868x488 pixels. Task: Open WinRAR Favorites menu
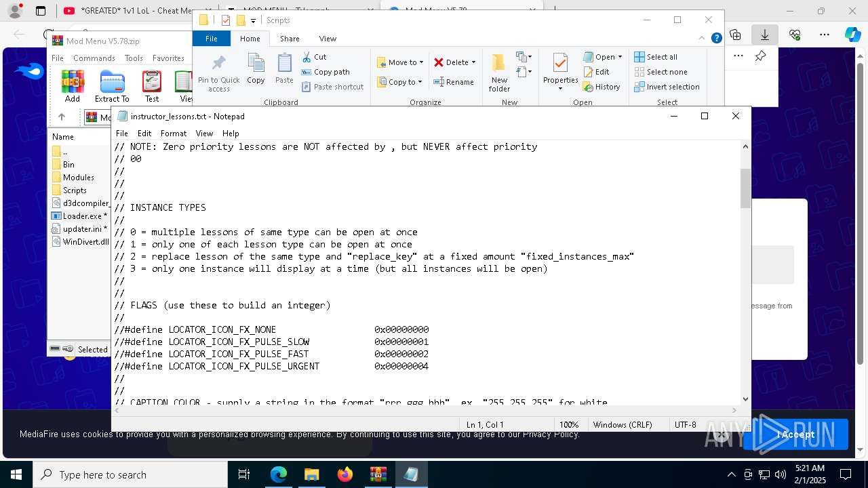click(x=168, y=58)
